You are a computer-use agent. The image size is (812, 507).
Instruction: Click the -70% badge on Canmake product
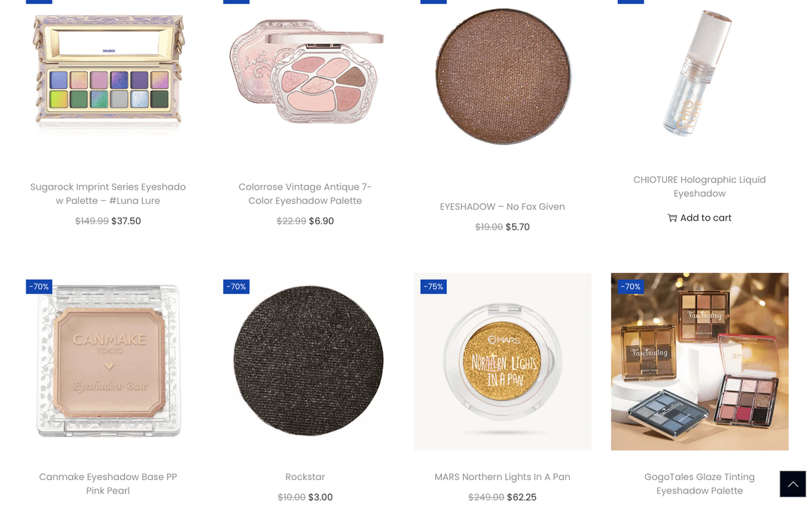pyautogui.click(x=39, y=287)
